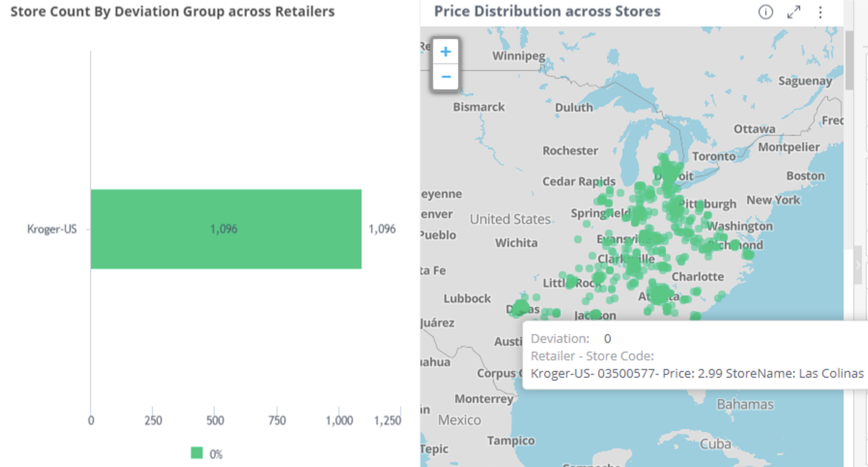Click the 1,096 total label beside bar

pos(382,229)
